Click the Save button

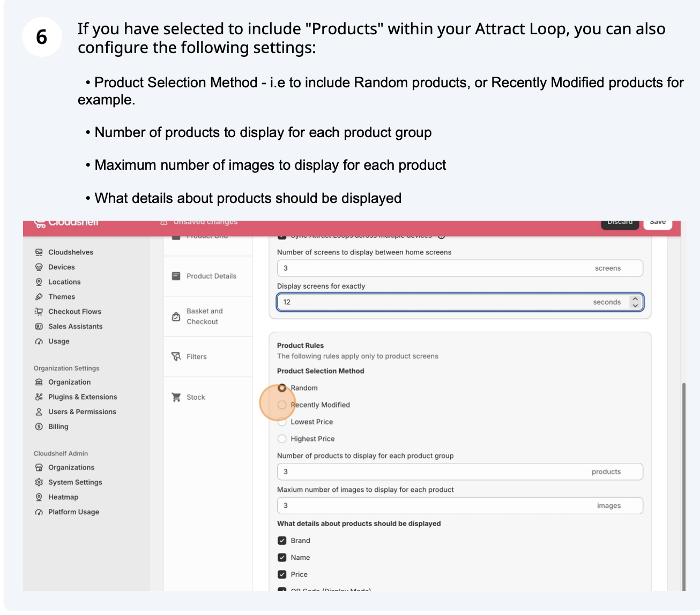[x=658, y=222]
